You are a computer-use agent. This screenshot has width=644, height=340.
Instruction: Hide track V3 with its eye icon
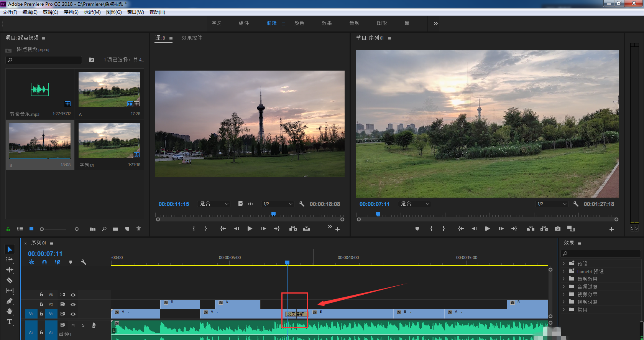point(73,295)
